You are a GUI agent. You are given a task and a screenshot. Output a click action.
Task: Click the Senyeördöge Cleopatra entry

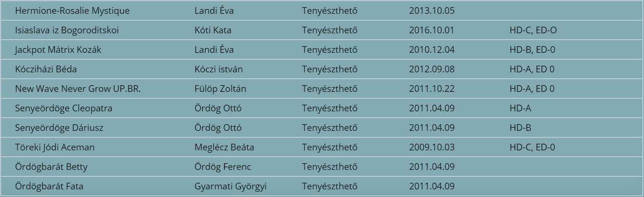tap(64, 108)
